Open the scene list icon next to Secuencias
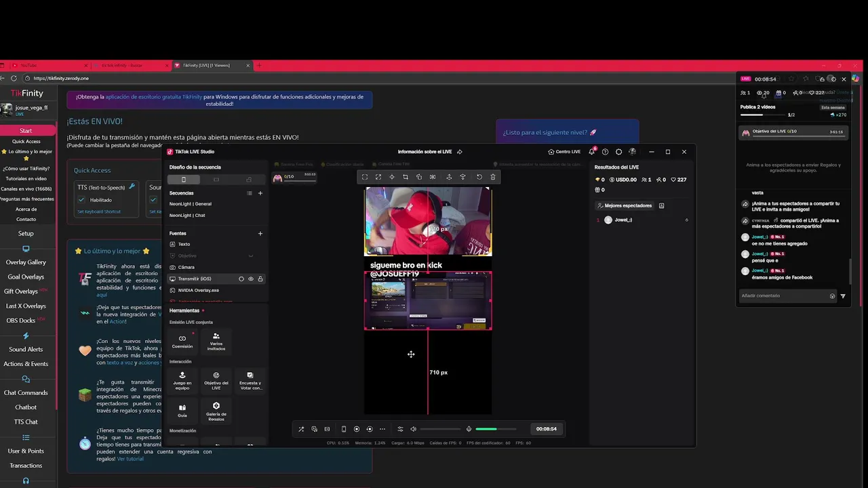Image resolution: width=868 pixels, height=488 pixels. (250, 193)
